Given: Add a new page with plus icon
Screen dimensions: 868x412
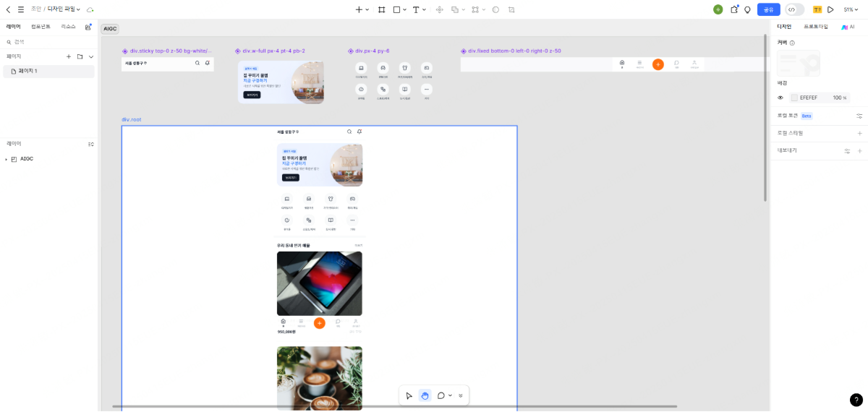Looking at the screenshot, I should [x=69, y=56].
